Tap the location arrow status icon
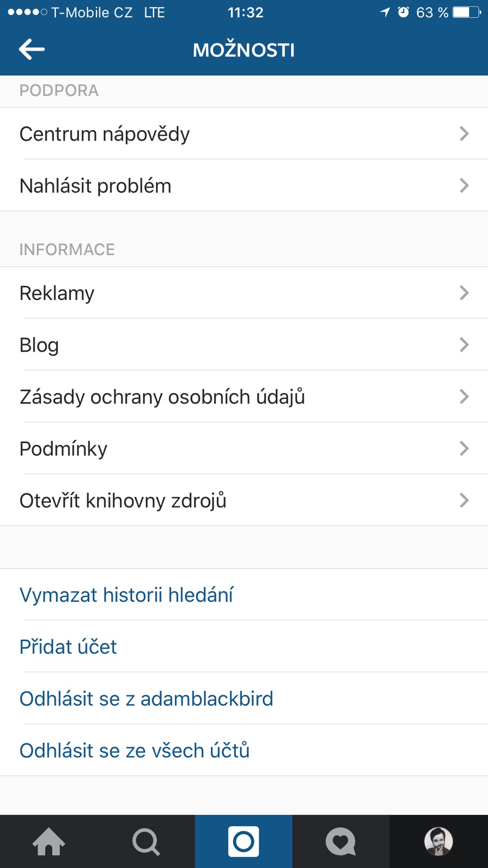The height and width of the screenshot is (868, 488). click(x=385, y=12)
